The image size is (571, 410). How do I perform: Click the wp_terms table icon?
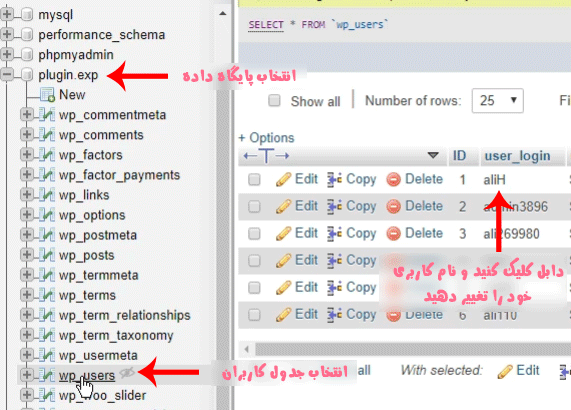(47, 295)
